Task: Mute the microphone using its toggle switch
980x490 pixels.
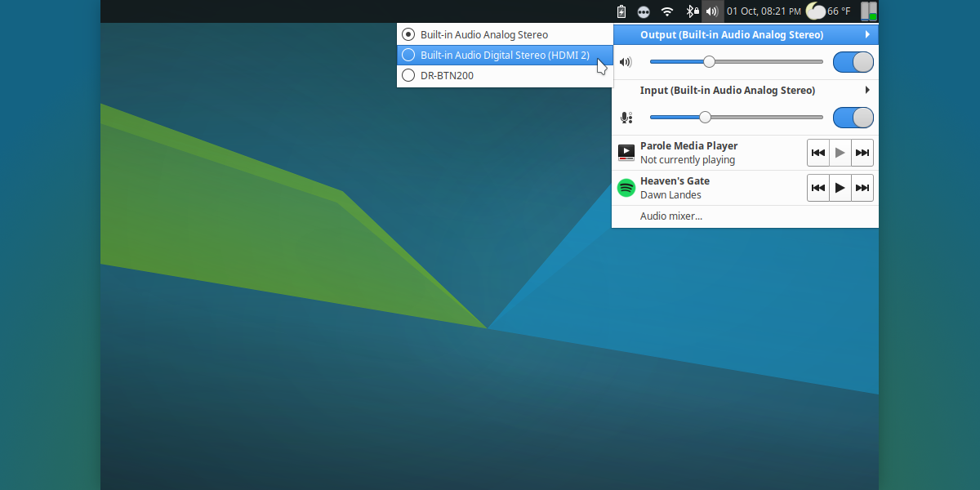Action: coord(853,117)
